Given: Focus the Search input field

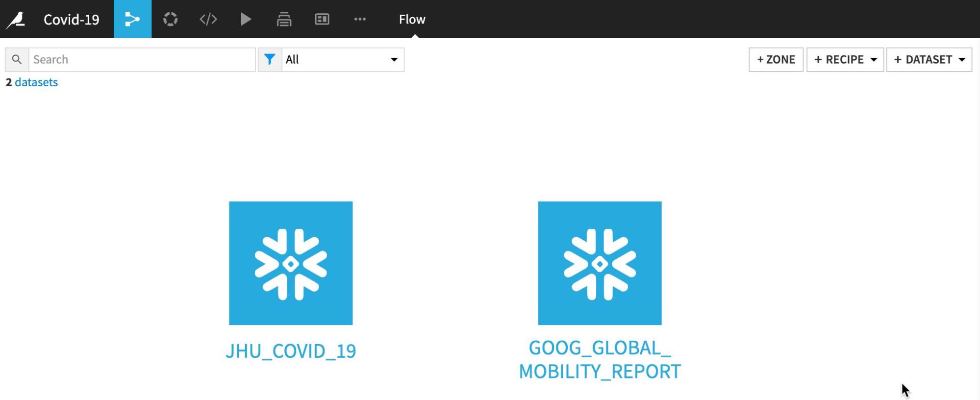Looking at the screenshot, I should pyautogui.click(x=142, y=60).
